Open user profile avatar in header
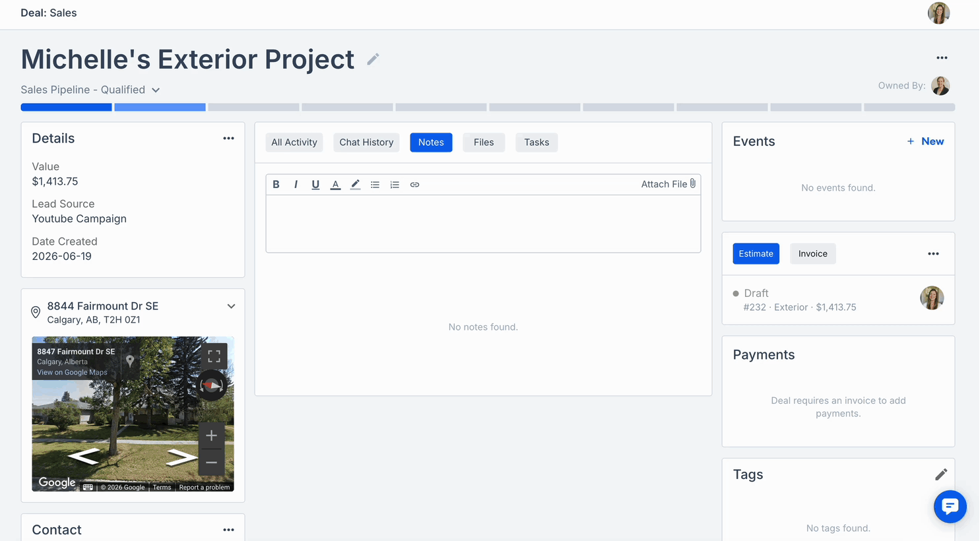Screen dimensions: 980x541 [938, 13]
